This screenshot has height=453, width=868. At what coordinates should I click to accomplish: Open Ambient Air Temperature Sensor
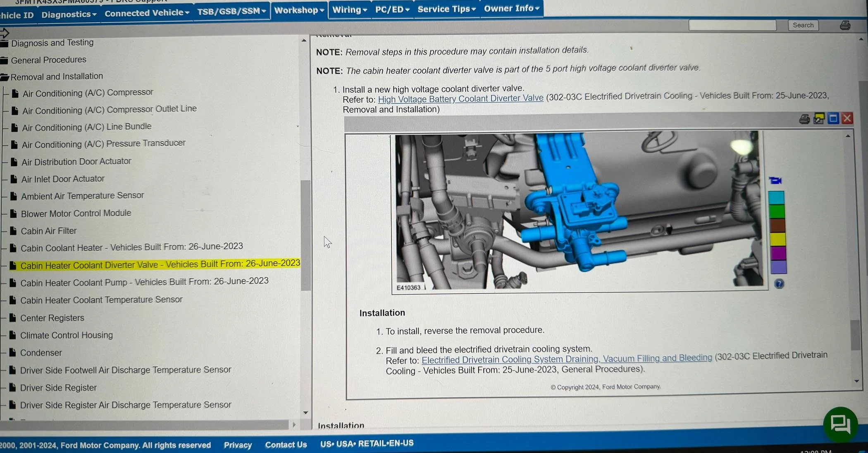coord(82,196)
